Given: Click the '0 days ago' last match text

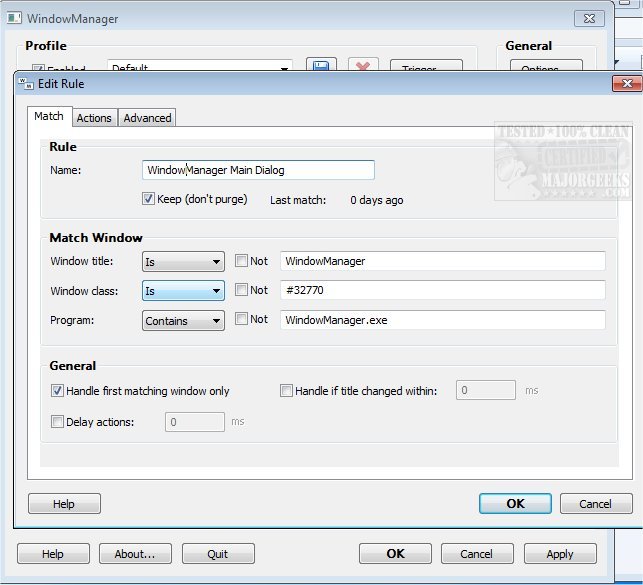Looking at the screenshot, I should pos(377,200).
